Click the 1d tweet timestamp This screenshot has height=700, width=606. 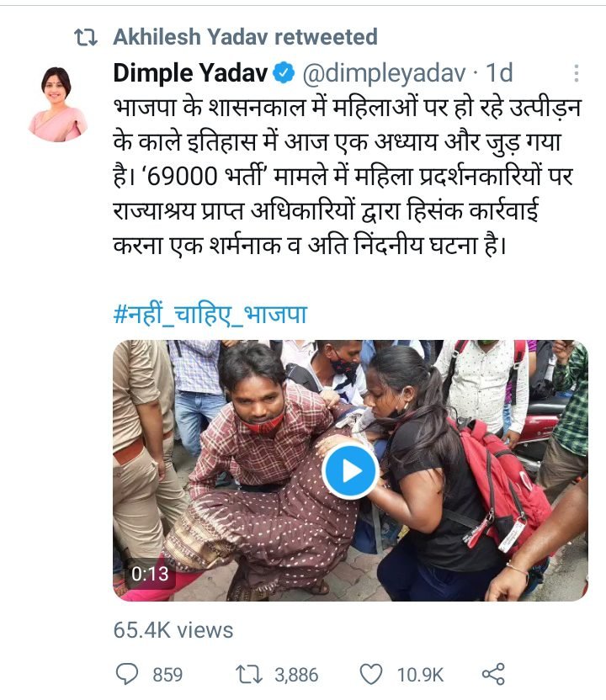click(499, 72)
